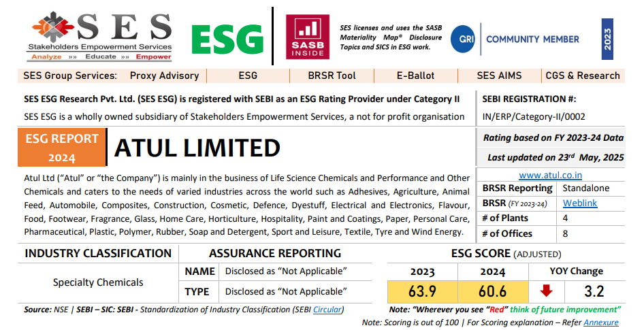644x330 pixels.
Task: Click the yellow 60.6 score cell
Action: (x=493, y=291)
